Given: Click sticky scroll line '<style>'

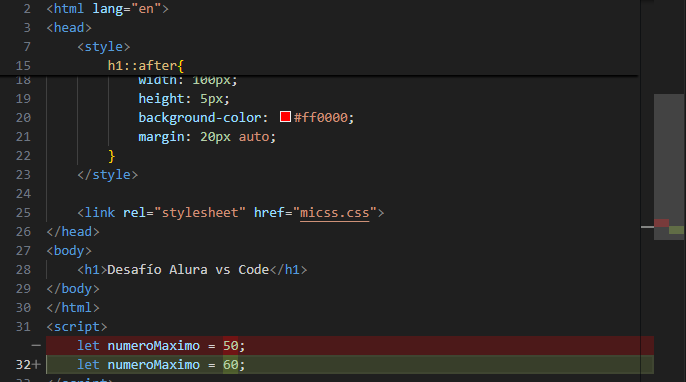Looking at the screenshot, I should [x=104, y=47].
